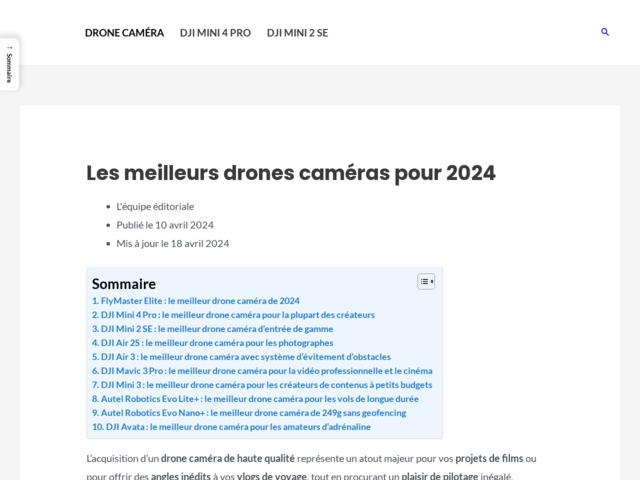Select the DJI MINI 2 SE menu item
This screenshot has height=480, width=640.
pos(297,33)
